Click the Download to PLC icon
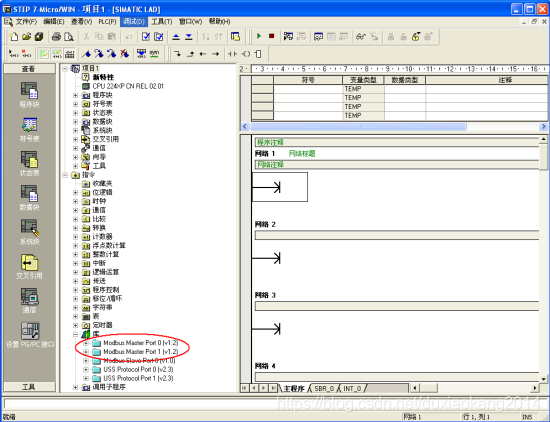Viewport: 550px width, 422px height. (x=189, y=36)
